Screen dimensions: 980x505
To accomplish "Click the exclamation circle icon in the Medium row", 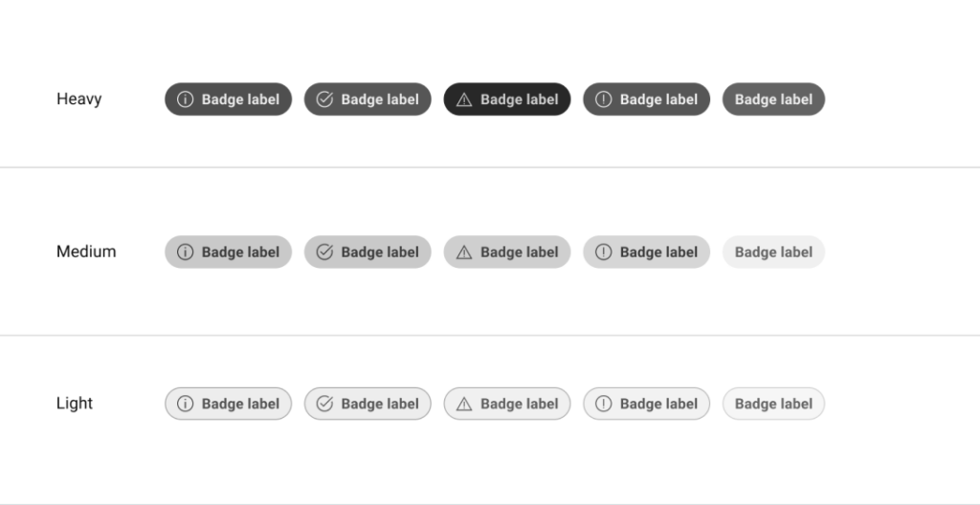I will [x=603, y=252].
